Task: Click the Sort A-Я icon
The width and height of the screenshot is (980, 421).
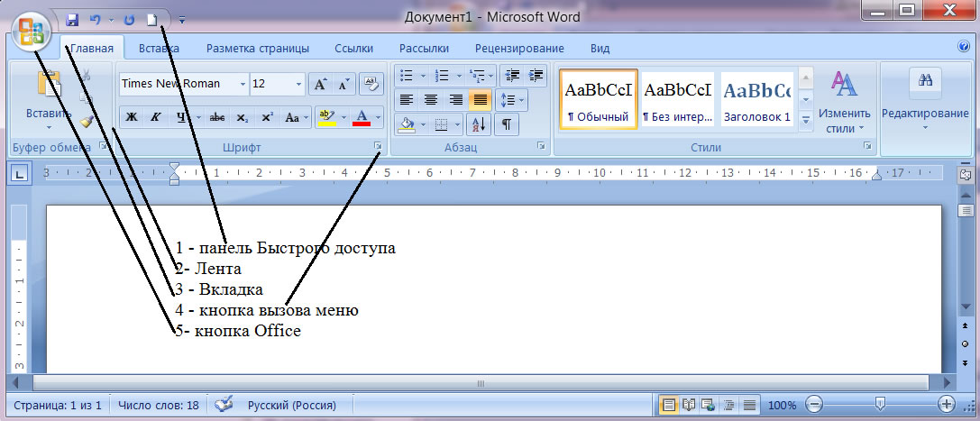Action: [480, 124]
